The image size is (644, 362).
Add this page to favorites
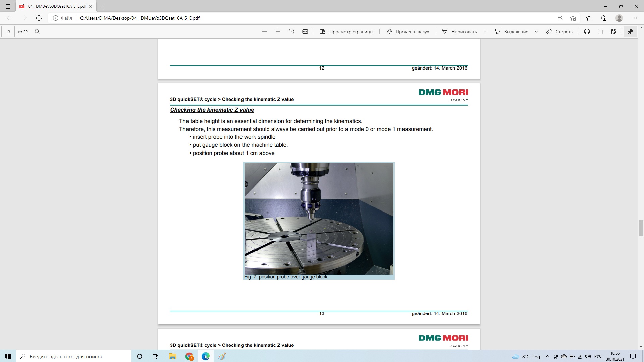pos(573,18)
